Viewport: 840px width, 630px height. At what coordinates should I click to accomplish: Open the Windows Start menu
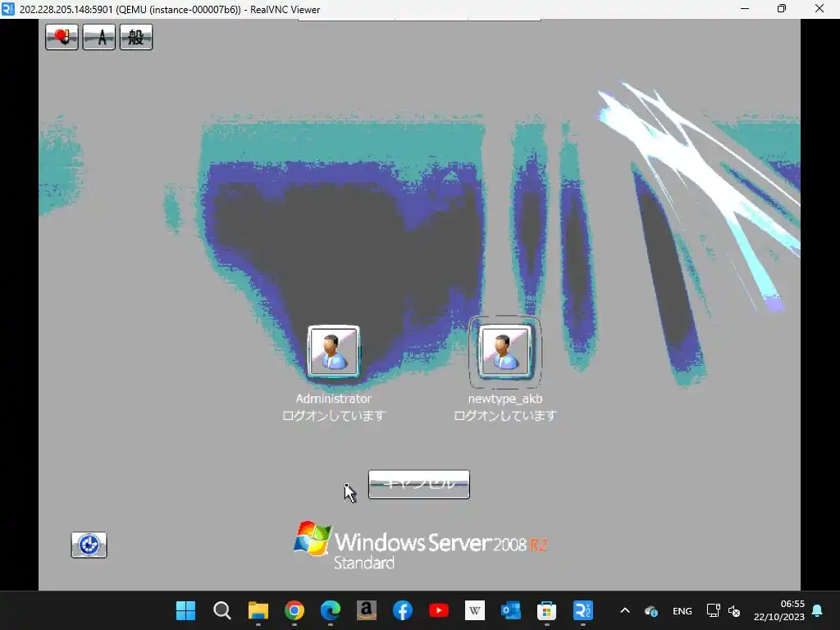click(x=186, y=610)
